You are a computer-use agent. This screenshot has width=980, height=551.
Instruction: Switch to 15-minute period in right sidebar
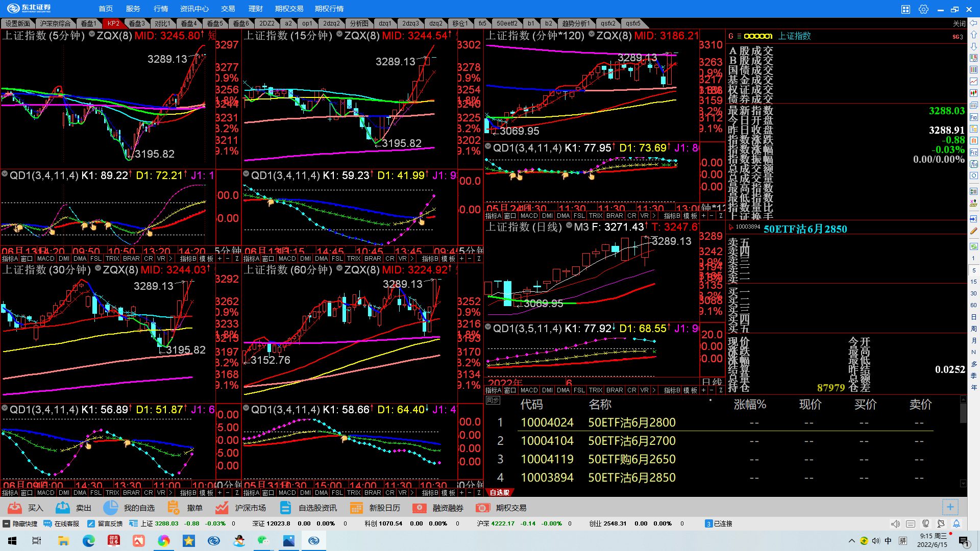[973, 282]
